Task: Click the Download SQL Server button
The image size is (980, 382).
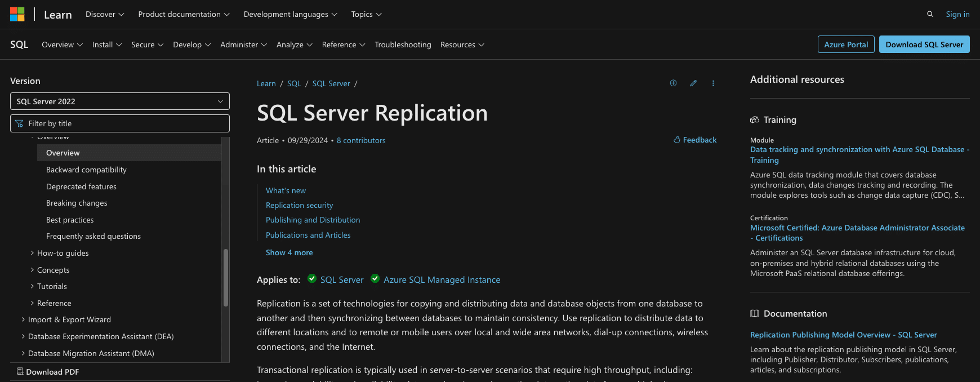Action: (x=924, y=45)
